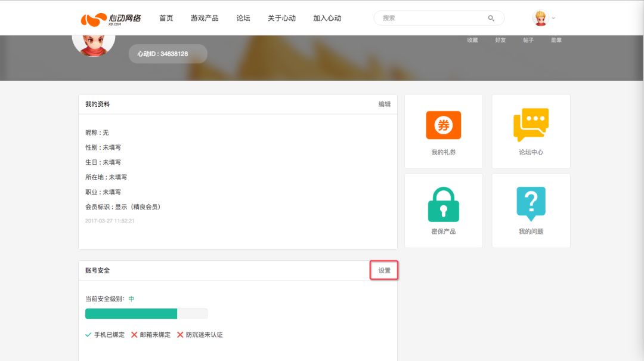Click the red X before 邮箱未绑定
This screenshot has width=644, height=361.
(x=134, y=335)
